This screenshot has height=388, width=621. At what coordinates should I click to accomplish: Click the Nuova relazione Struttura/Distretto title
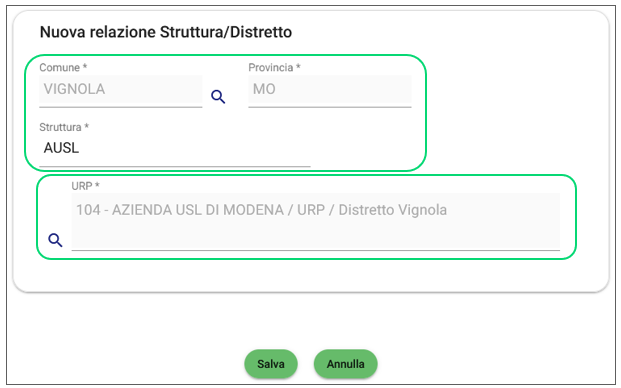click(x=166, y=32)
